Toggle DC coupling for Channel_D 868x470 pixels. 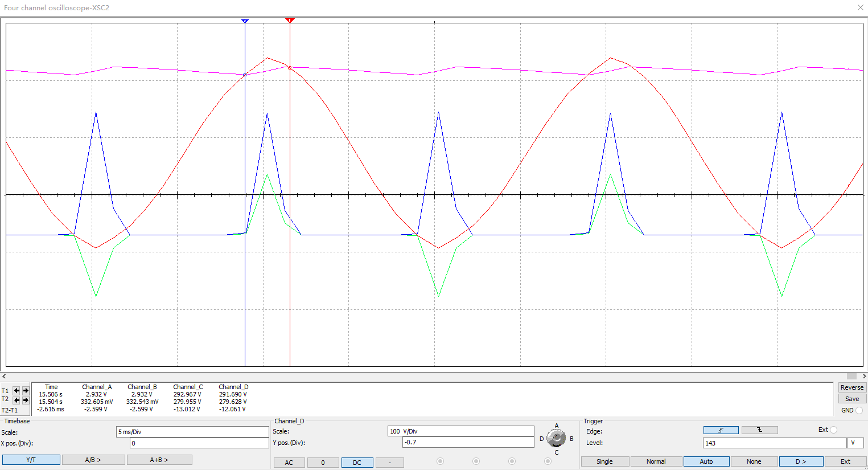[357, 462]
